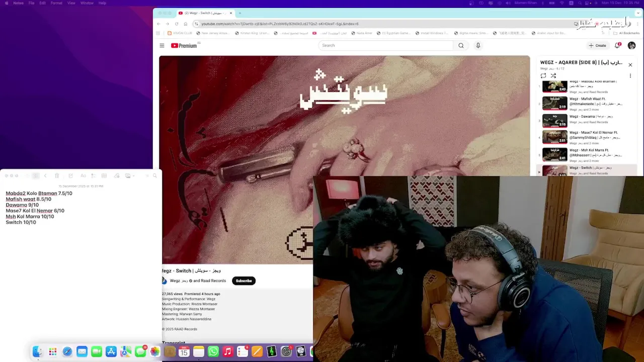Open the View menu
The image size is (644, 362).
click(x=71, y=3)
